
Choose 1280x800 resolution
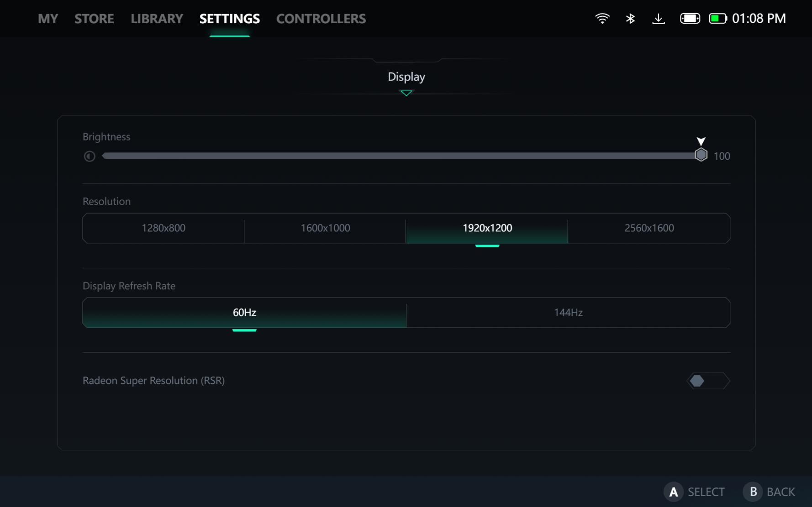[x=163, y=228]
